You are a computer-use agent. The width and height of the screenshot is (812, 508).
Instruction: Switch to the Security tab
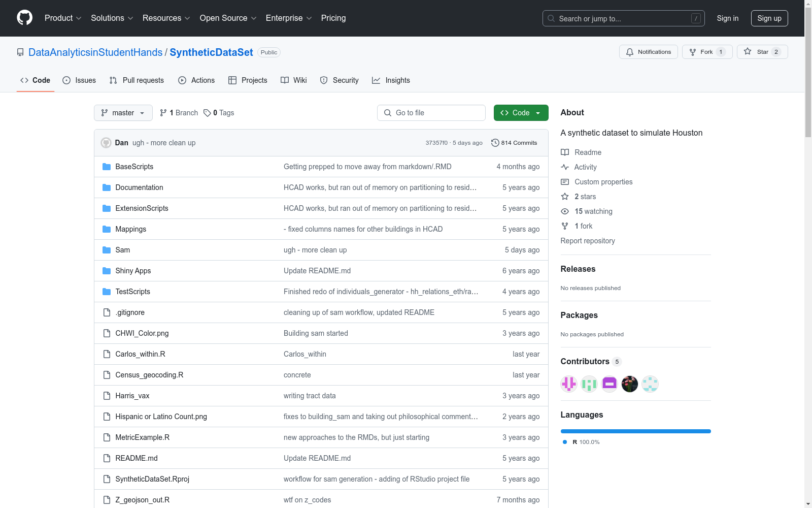(x=340, y=80)
